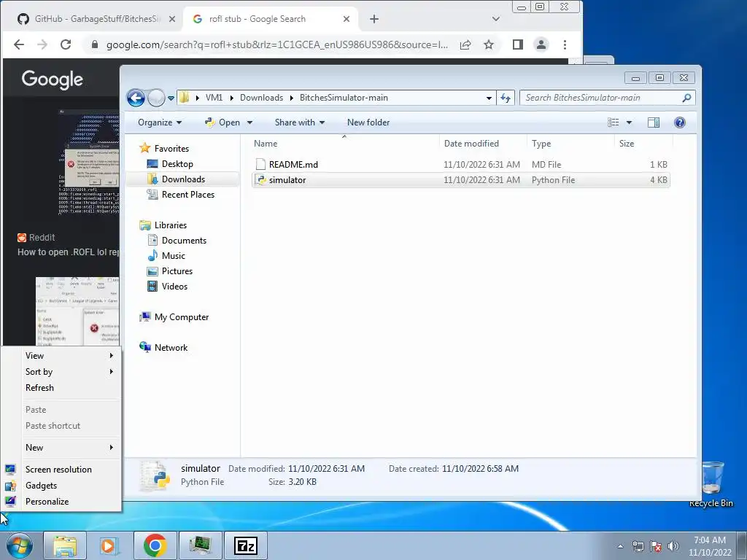This screenshot has width=747, height=560.
Task: Open the New submenu in context menu
Action: (x=61, y=448)
